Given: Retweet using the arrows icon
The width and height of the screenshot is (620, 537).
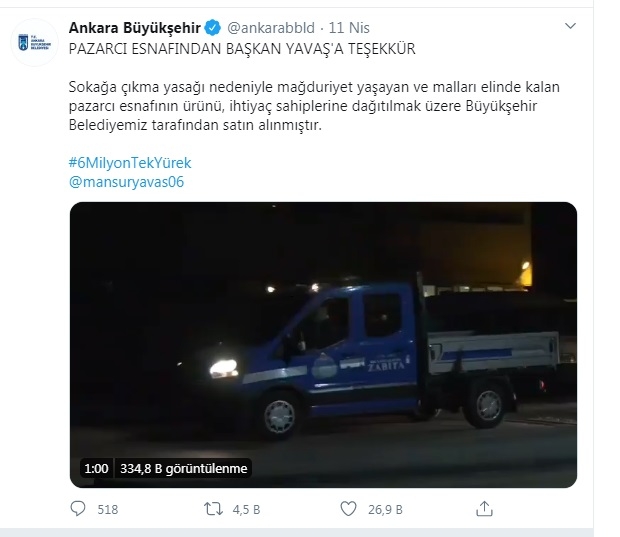Looking at the screenshot, I should [x=213, y=509].
